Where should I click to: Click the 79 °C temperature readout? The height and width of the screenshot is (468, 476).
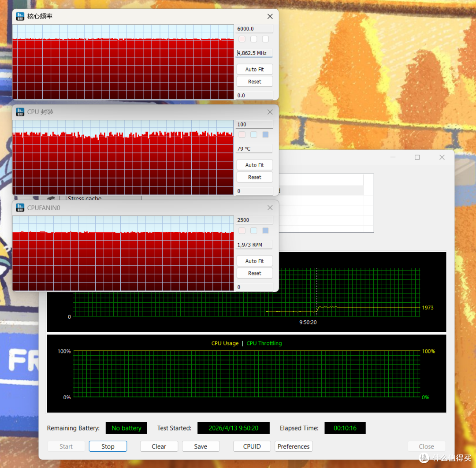coord(254,149)
